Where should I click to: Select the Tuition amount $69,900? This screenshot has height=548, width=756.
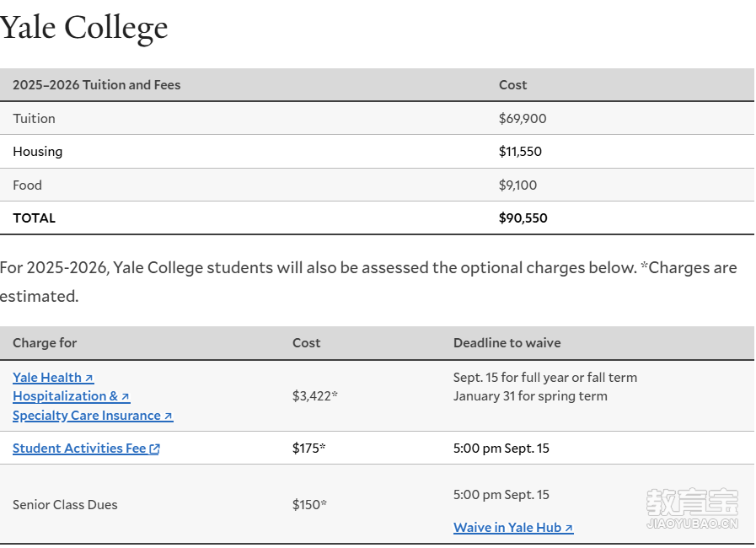click(523, 119)
